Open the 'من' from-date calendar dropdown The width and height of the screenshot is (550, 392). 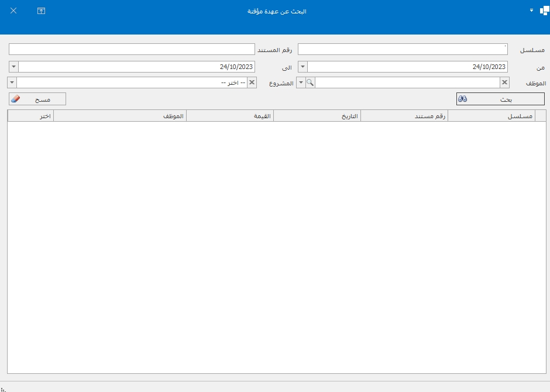click(x=302, y=67)
